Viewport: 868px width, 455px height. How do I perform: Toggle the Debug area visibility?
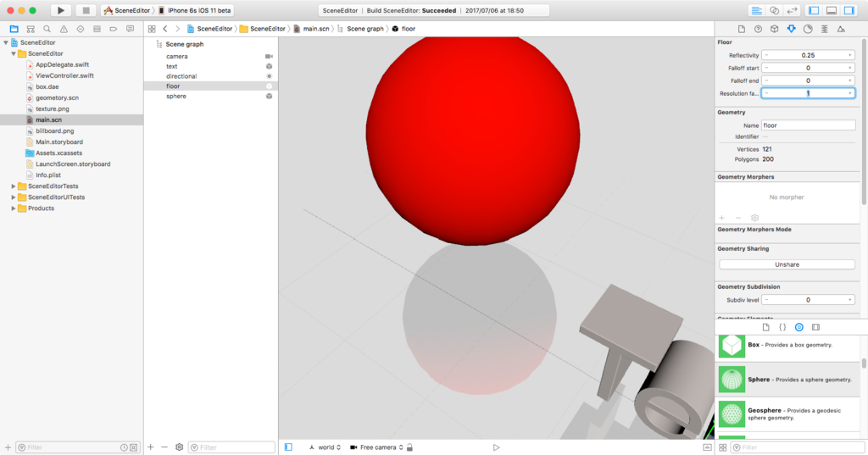(832, 10)
